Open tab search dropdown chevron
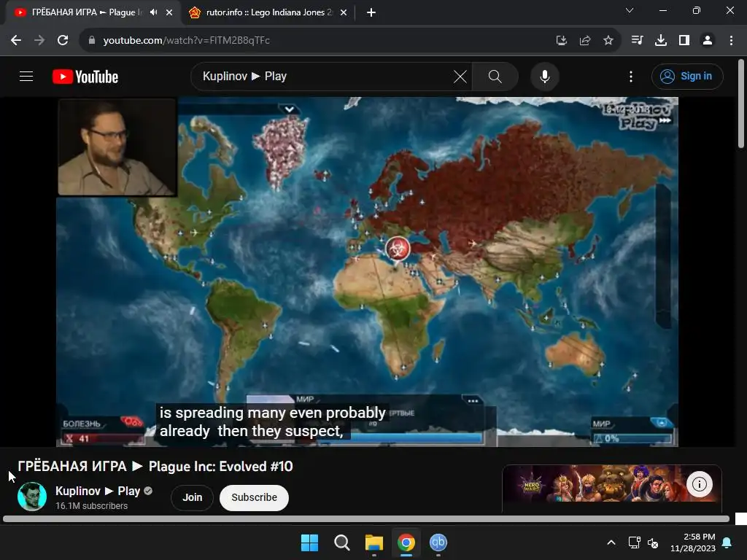 [630, 10]
